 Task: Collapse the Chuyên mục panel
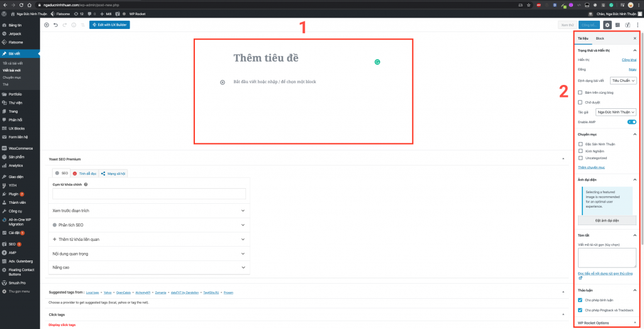[x=635, y=135]
